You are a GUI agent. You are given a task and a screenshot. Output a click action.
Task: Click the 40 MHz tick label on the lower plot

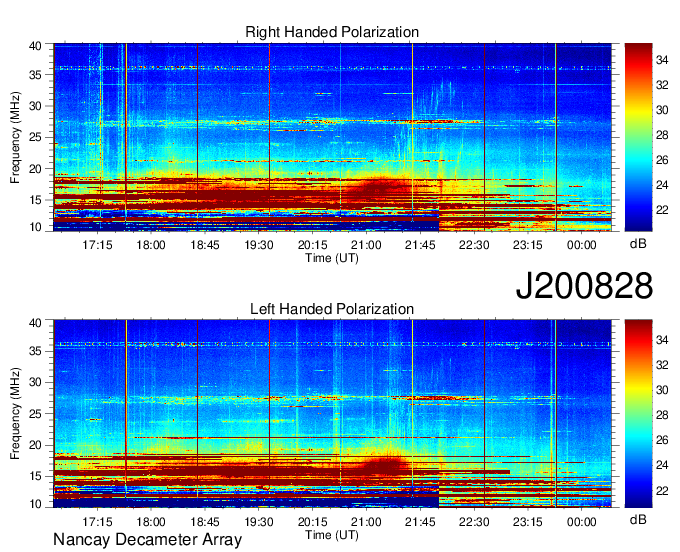tap(35, 323)
